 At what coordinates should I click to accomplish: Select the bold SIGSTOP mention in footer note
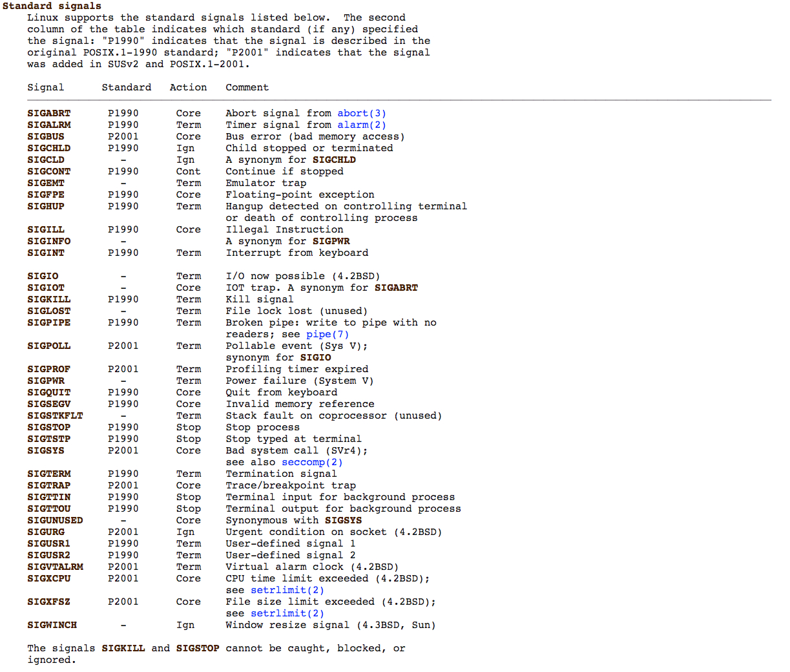click(x=198, y=648)
